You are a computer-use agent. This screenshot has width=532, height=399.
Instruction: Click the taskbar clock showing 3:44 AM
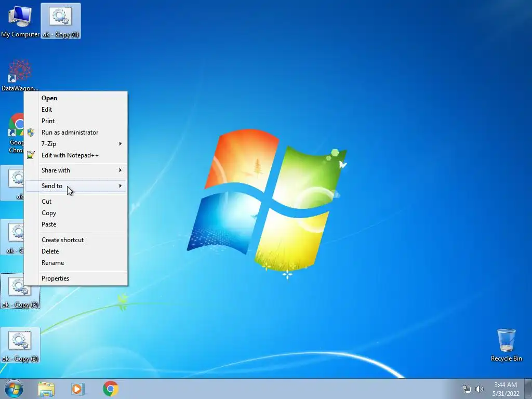pos(506,389)
